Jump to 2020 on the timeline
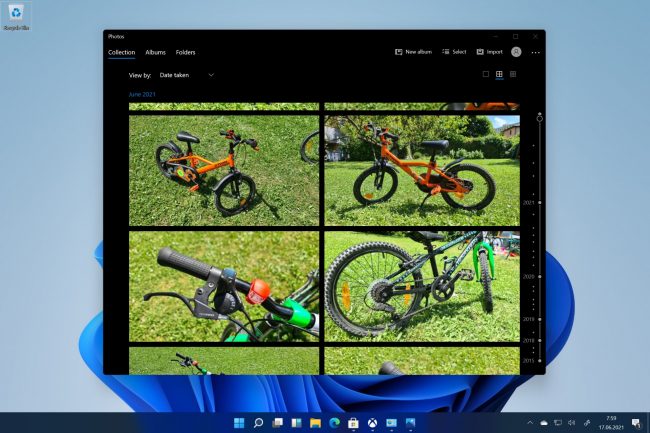Screen dimensions: 650x433 (x=529, y=276)
